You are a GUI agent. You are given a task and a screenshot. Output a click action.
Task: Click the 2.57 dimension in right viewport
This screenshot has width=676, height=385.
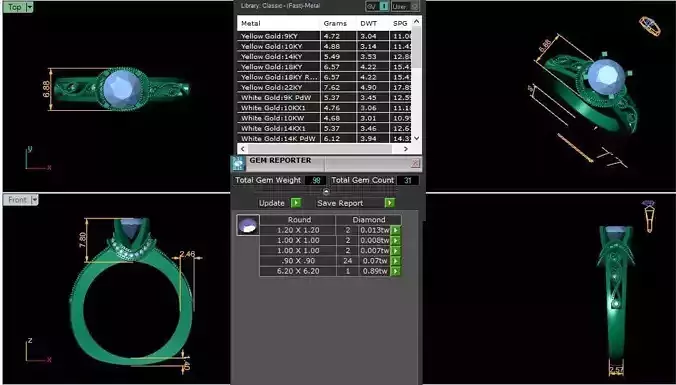pyautogui.click(x=616, y=371)
